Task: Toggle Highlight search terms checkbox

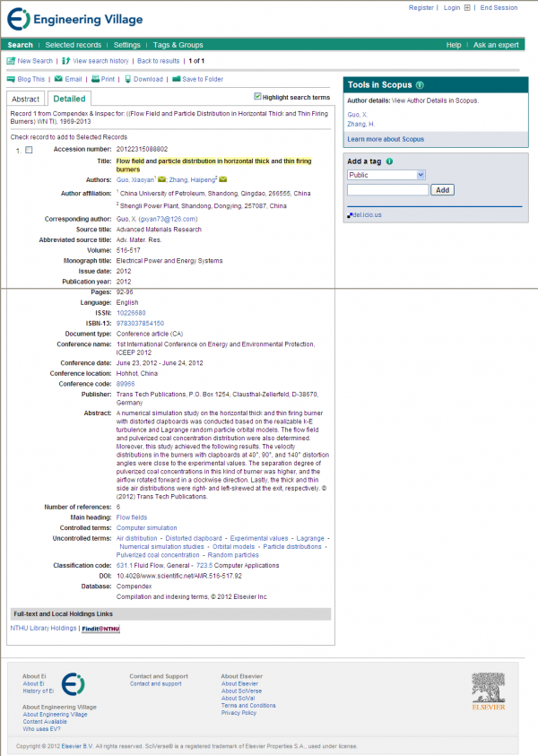Action: click(257, 97)
